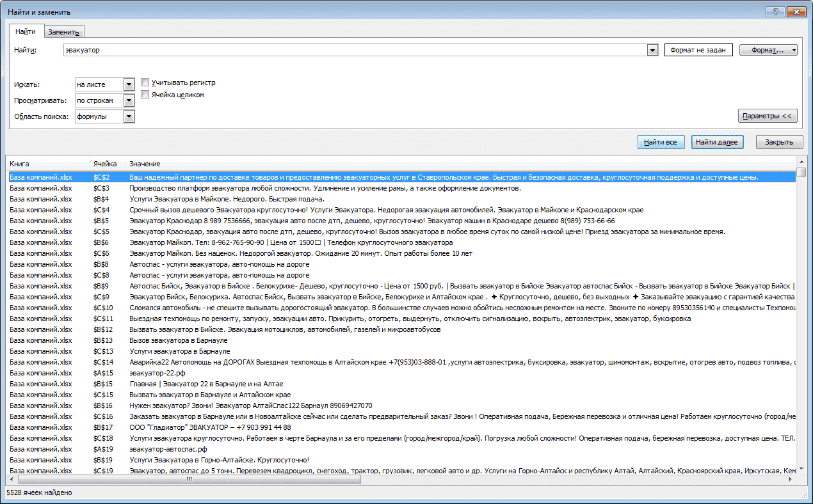Select the result row for cell $C$11

[x=401, y=319]
